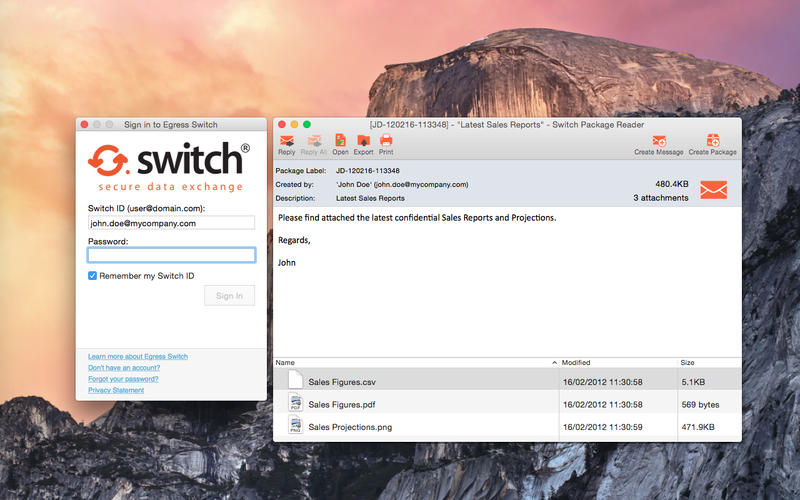Viewport: 800px width, 500px height.
Task: Open the Don't have an account link
Action: click(x=124, y=368)
